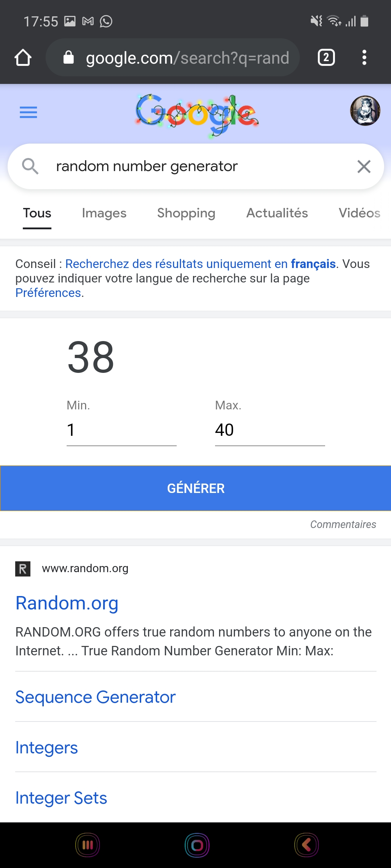This screenshot has width=391, height=868.
Task: Open the Chrome three-dot overflow menu
Action: 364,58
